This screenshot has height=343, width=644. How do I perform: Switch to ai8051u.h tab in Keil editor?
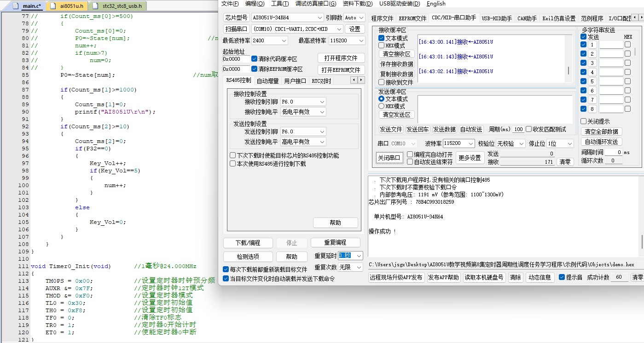(x=67, y=6)
